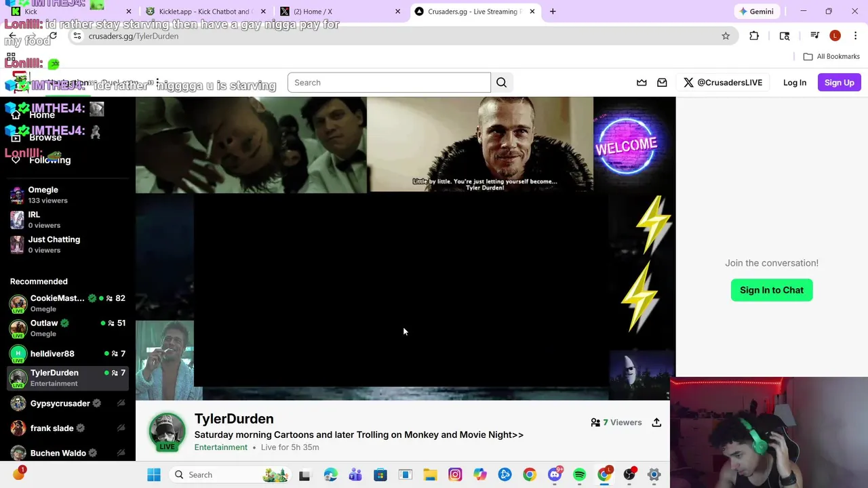Close the Kicklet.app tab

click(x=263, y=12)
